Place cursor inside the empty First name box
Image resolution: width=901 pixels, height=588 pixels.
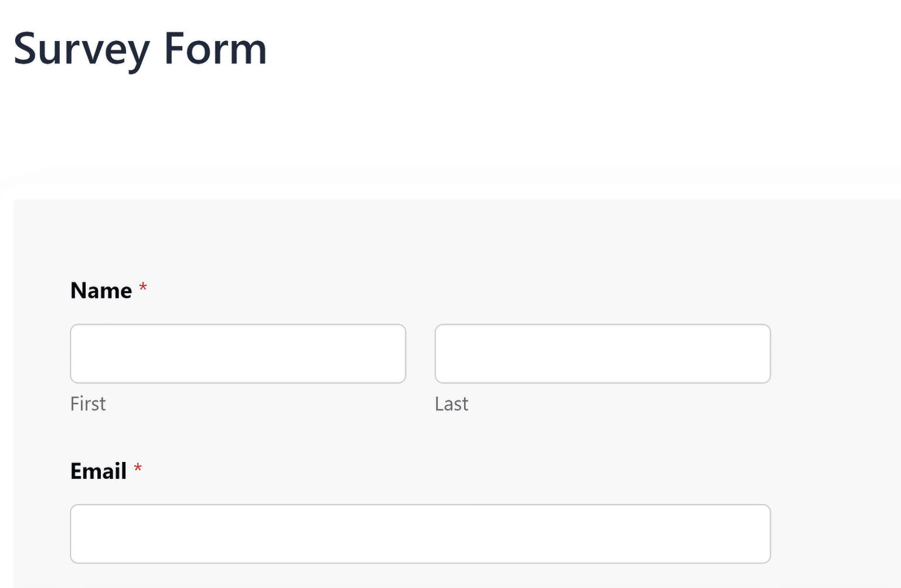pyautogui.click(x=238, y=353)
